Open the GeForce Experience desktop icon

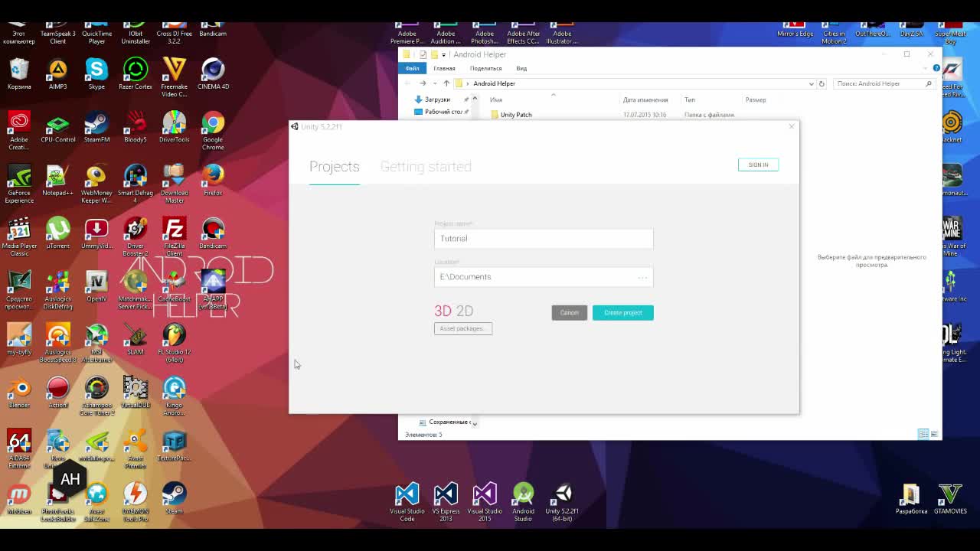[19, 184]
